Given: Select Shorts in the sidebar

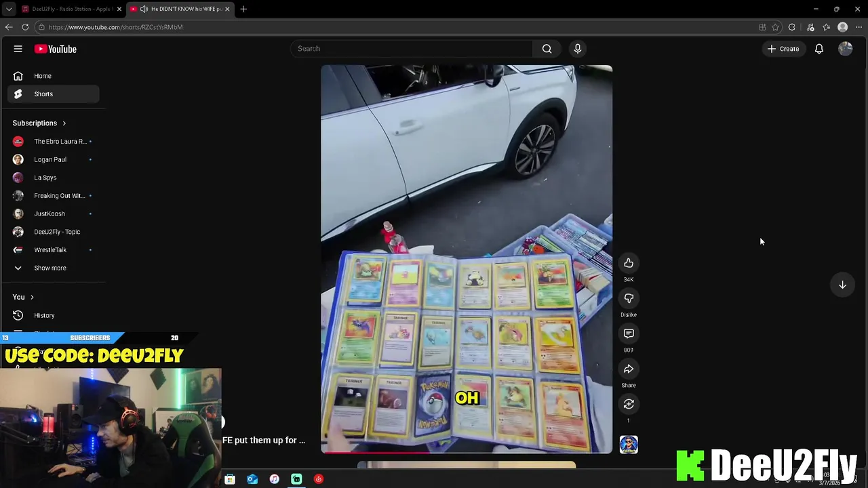Looking at the screenshot, I should click(54, 94).
